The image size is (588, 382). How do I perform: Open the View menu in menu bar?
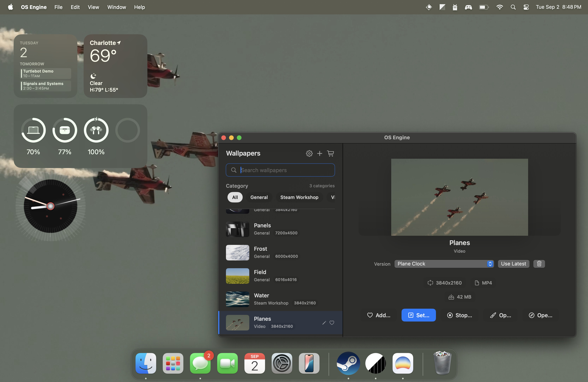click(93, 7)
